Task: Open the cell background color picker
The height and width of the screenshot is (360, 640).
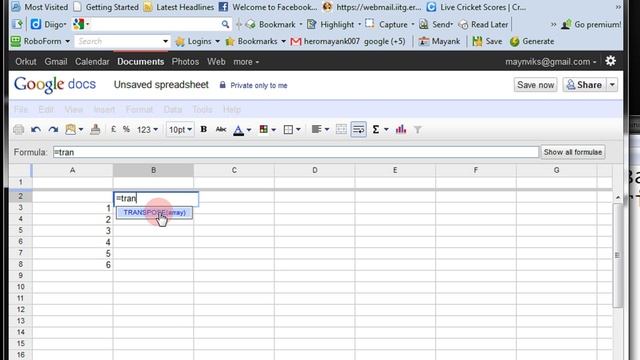Action: pyautogui.click(x=267, y=130)
